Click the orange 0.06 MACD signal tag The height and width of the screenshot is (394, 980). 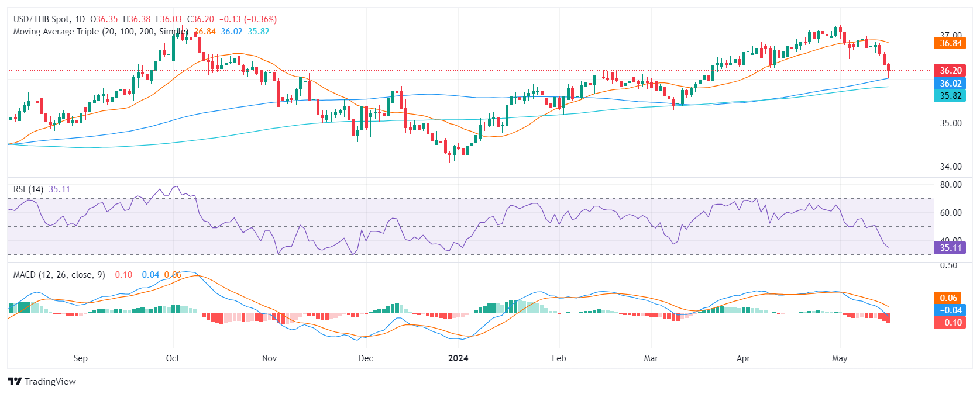point(948,298)
